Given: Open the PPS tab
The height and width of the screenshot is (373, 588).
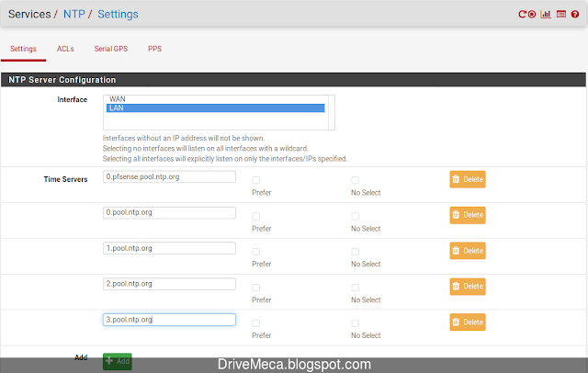Looking at the screenshot, I should pos(154,49).
